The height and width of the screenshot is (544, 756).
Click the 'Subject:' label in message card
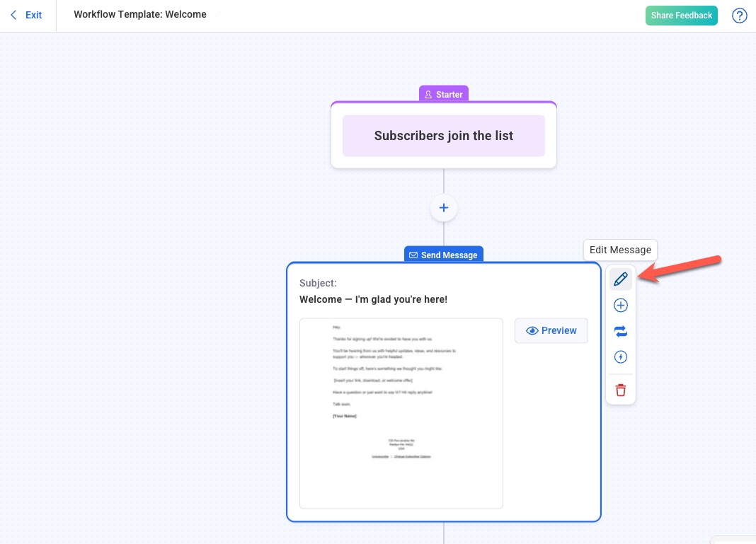(318, 283)
